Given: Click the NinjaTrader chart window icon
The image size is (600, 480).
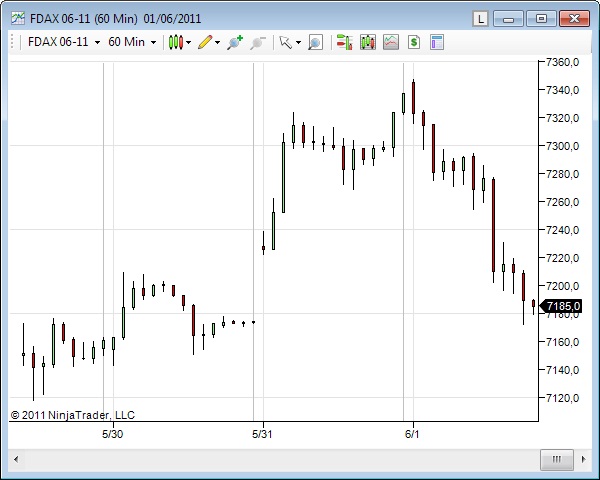Looking at the screenshot, I should pos(18,18).
